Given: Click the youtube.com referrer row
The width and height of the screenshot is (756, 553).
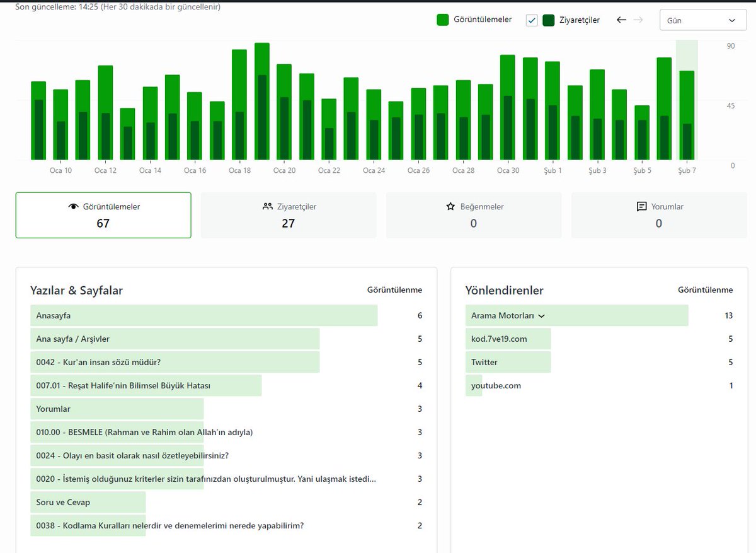Looking at the screenshot, I should [x=599, y=386].
